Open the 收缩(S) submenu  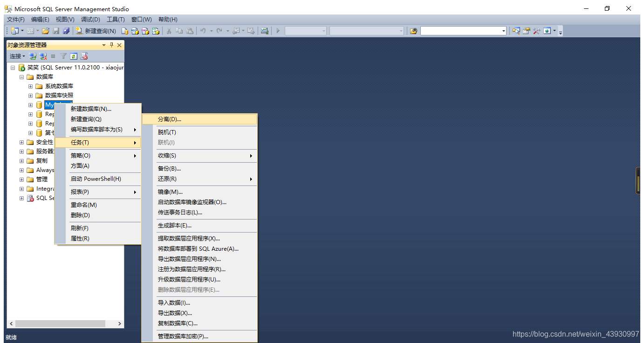pyautogui.click(x=199, y=156)
